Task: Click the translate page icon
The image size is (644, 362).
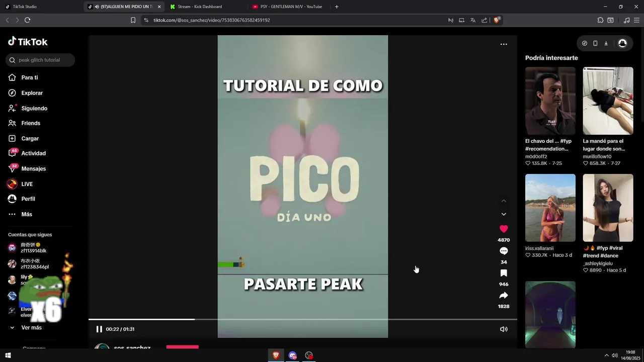Action: pyautogui.click(x=473, y=20)
